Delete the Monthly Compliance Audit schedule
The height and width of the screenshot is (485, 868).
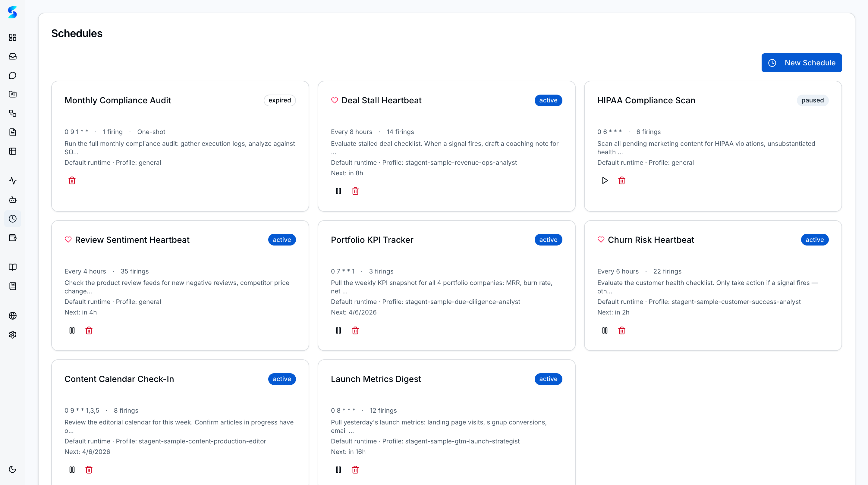coord(72,180)
